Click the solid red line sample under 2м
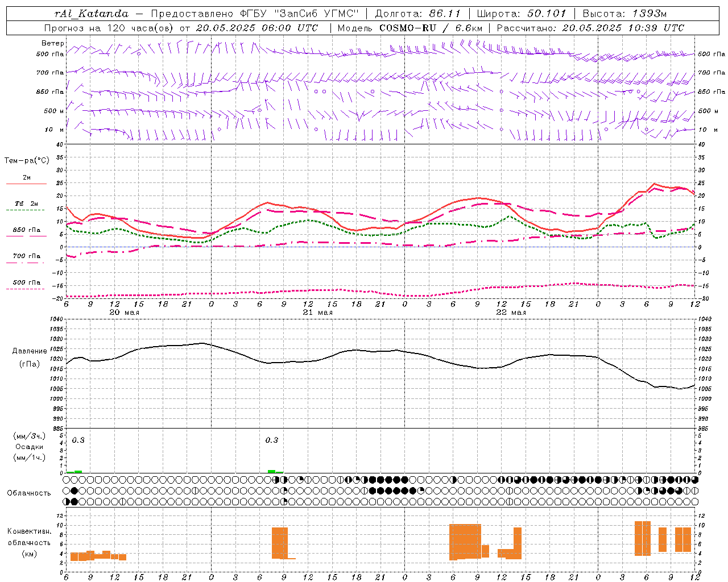The image size is (728, 582). tap(26, 184)
